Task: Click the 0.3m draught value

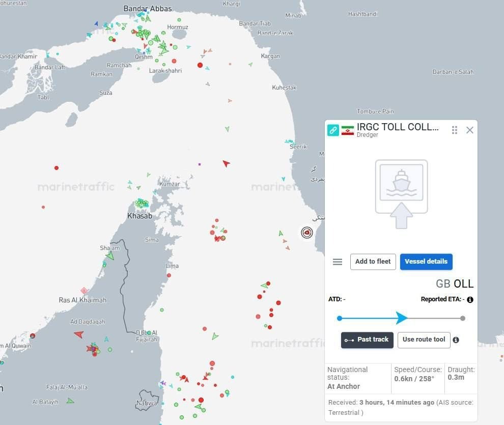Action: [456, 377]
